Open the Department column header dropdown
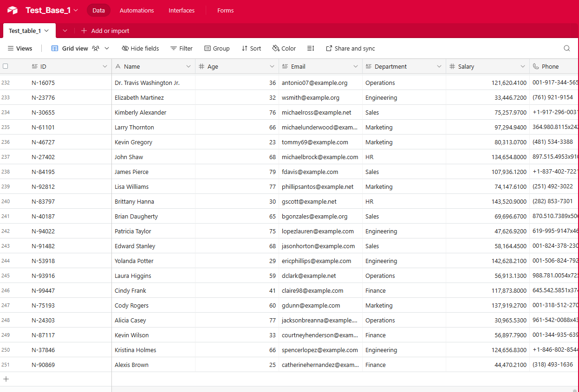The image size is (579, 392). point(439,66)
